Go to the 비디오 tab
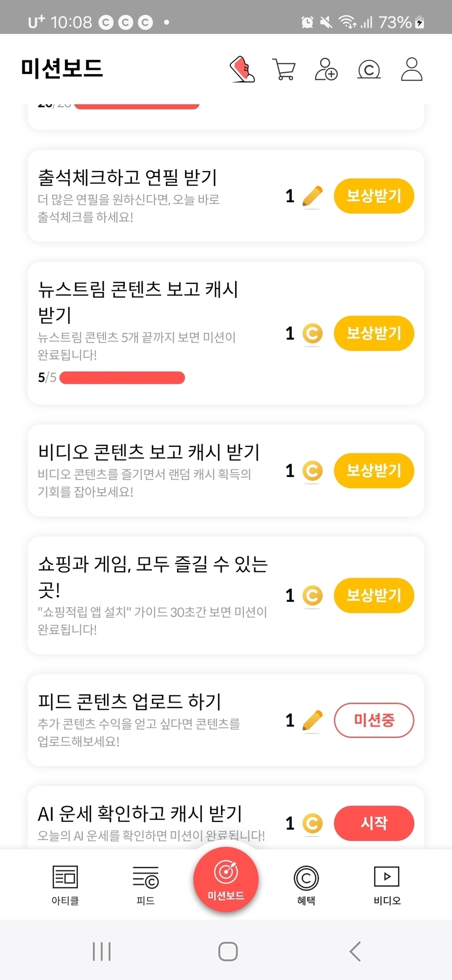 coord(387,884)
